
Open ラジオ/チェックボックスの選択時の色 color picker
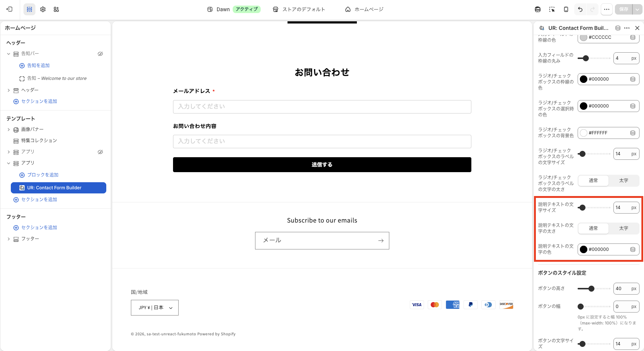[584, 106]
